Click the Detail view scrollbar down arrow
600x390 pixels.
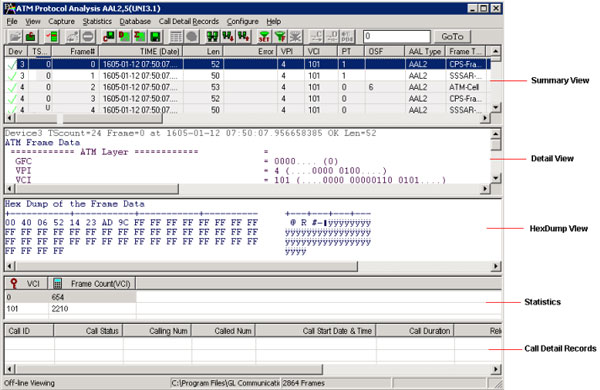click(496, 178)
